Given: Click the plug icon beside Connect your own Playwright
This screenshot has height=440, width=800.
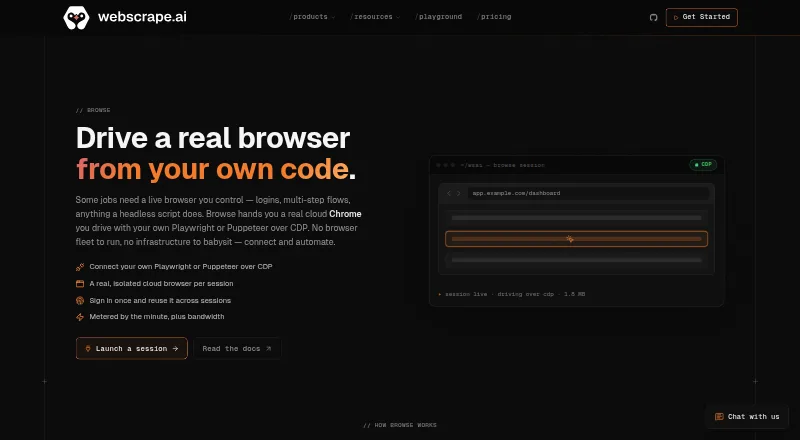Looking at the screenshot, I should click(x=80, y=266).
